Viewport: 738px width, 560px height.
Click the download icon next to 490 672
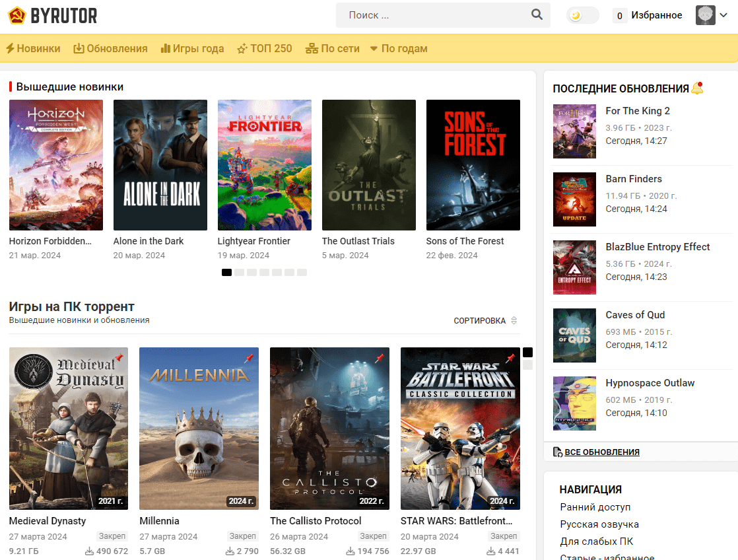click(x=89, y=551)
